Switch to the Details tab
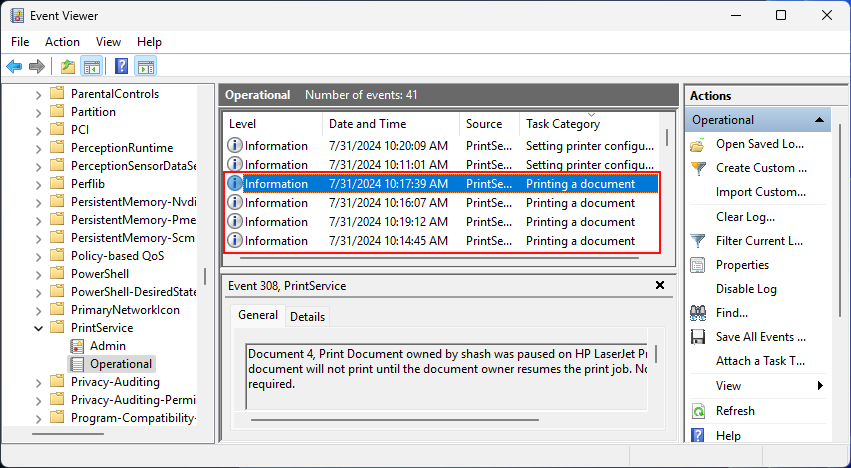 point(307,317)
